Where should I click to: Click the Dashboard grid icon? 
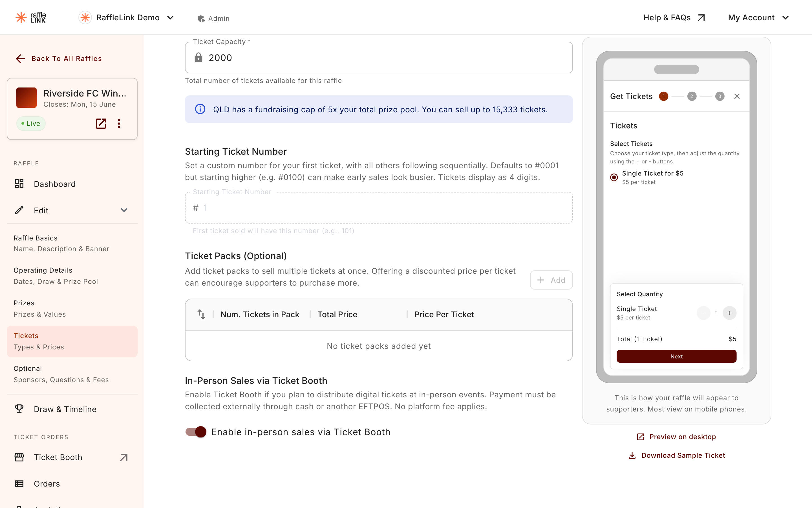(19, 183)
